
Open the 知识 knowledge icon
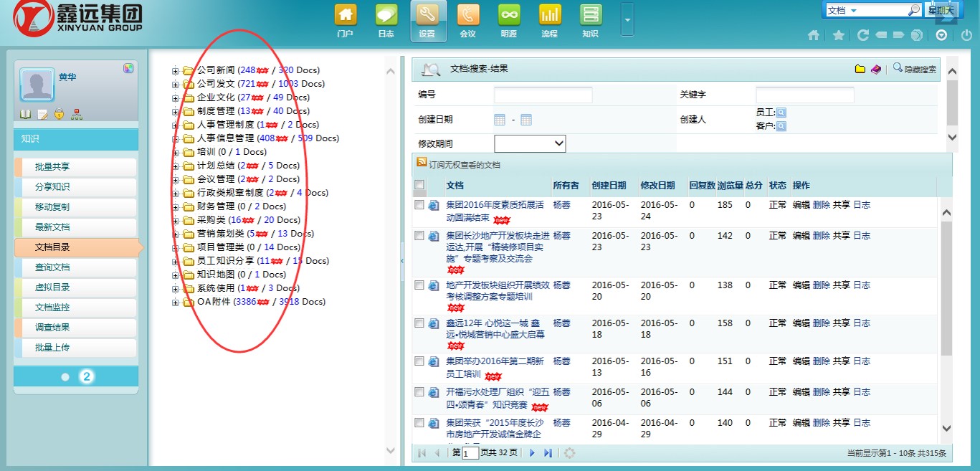tap(591, 21)
